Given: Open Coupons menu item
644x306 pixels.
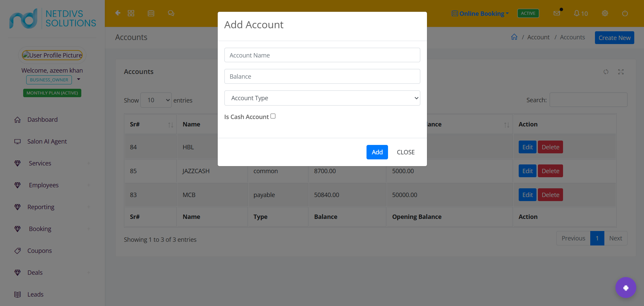Looking at the screenshot, I should pos(40,251).
